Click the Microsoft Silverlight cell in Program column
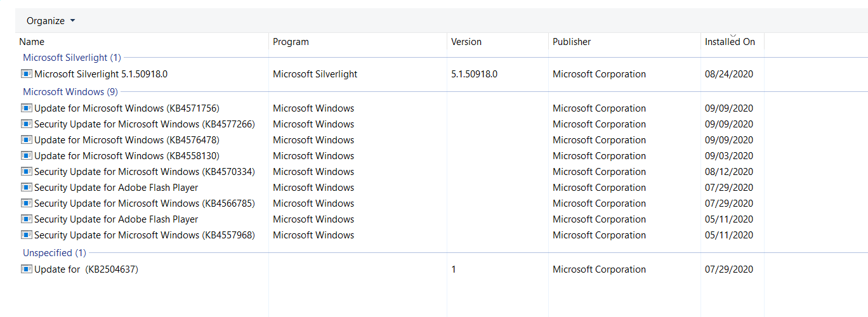 click(x=315, y=74)
